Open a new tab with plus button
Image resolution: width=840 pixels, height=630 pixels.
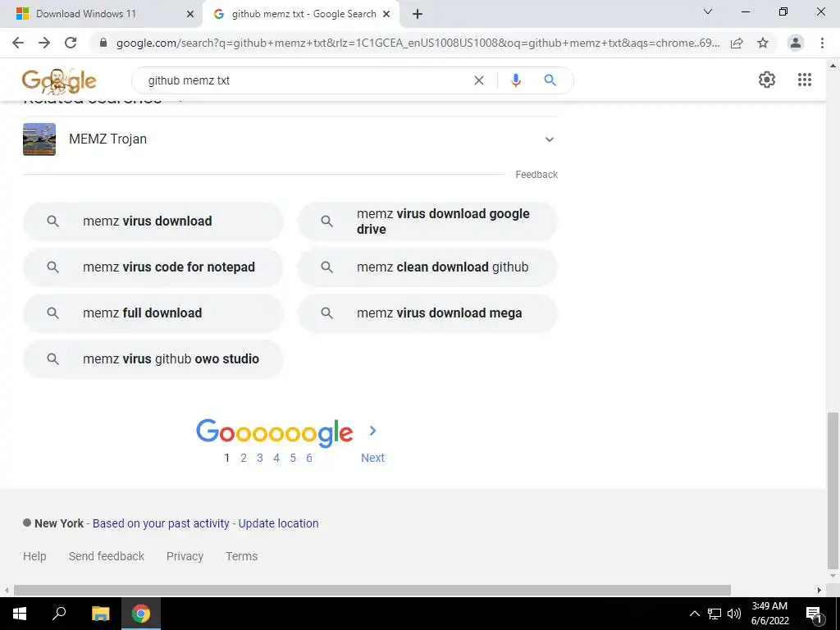418,14
